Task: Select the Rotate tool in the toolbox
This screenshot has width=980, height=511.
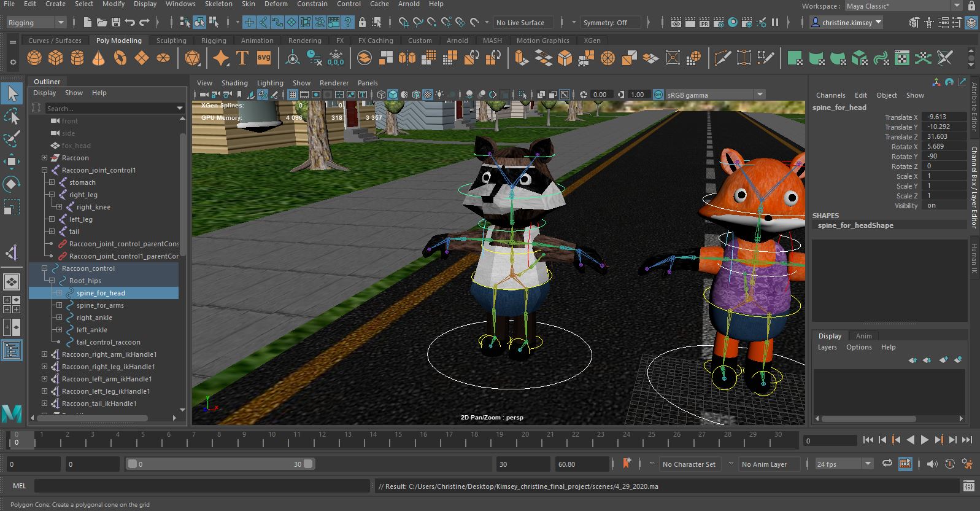Action: point(12,184)
